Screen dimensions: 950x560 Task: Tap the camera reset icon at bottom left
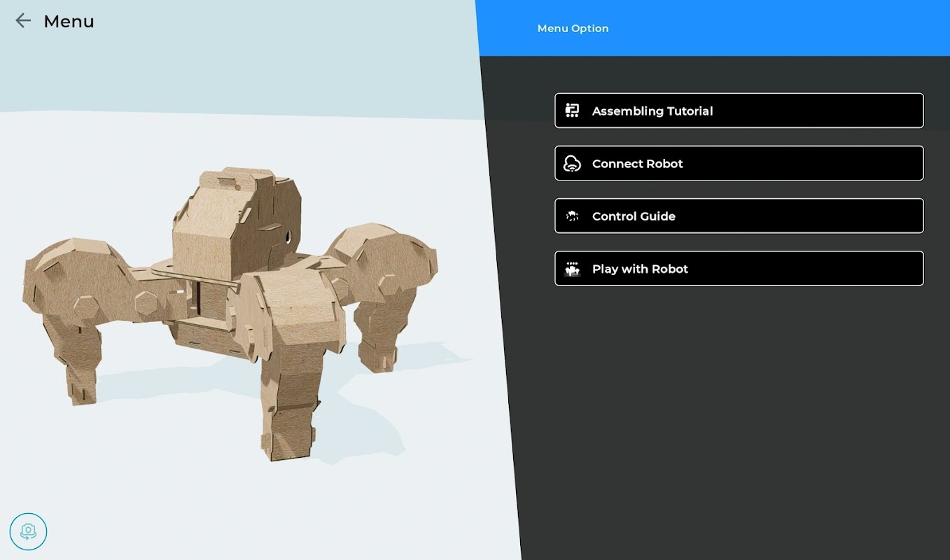pyautogui.click(x=28, y=531)
